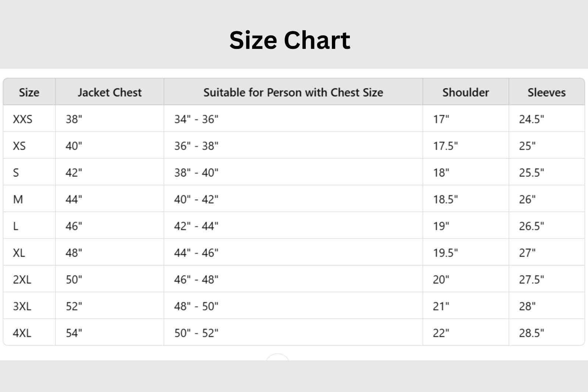Click the 24.5" sleeves value for XXS
The height and width of the screenshot is (392, 588).
point(531,119)
